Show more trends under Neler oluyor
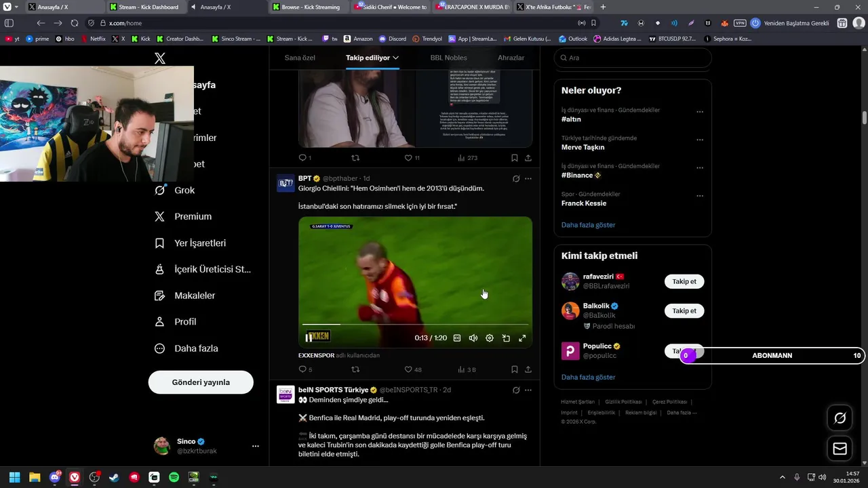Screen dimensions: 868x488 [589, 225]
